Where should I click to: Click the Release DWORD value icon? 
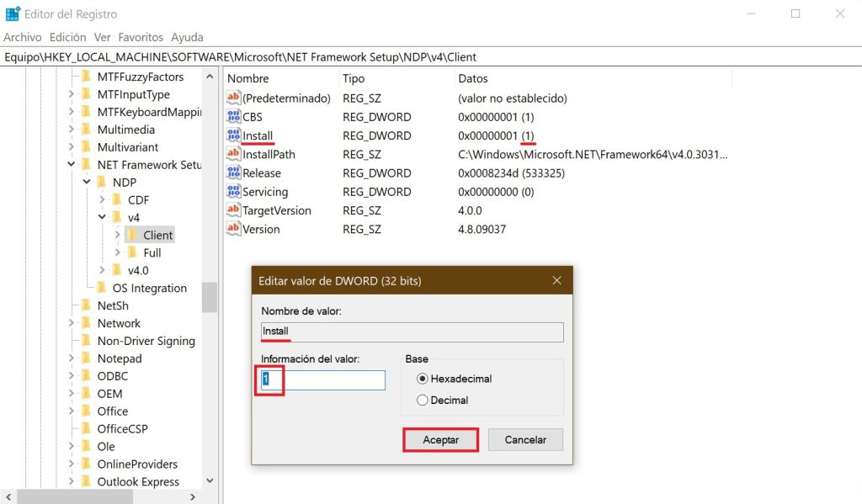click(x=233, y=172)
